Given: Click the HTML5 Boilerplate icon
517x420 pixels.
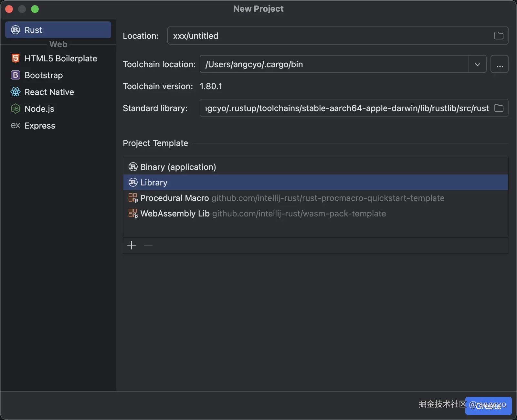Looking at the screenshot, I should (x=16, y=58).
